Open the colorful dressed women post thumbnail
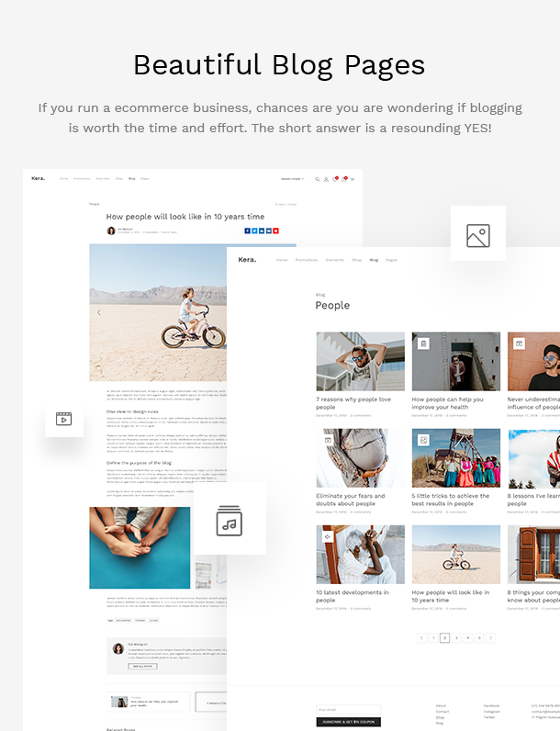560x731 pixels. coord(456,458)
